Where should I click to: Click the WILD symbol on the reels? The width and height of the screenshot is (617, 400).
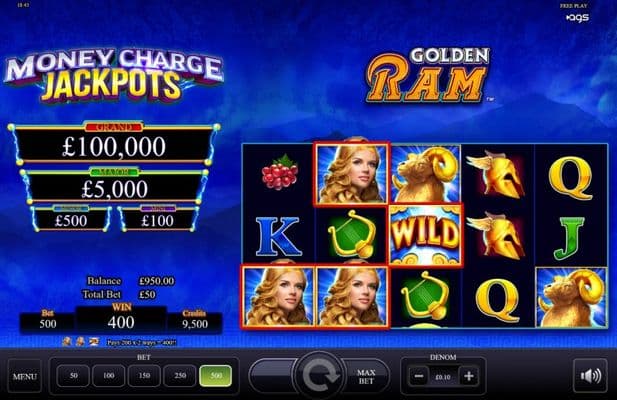click(425, 235)
